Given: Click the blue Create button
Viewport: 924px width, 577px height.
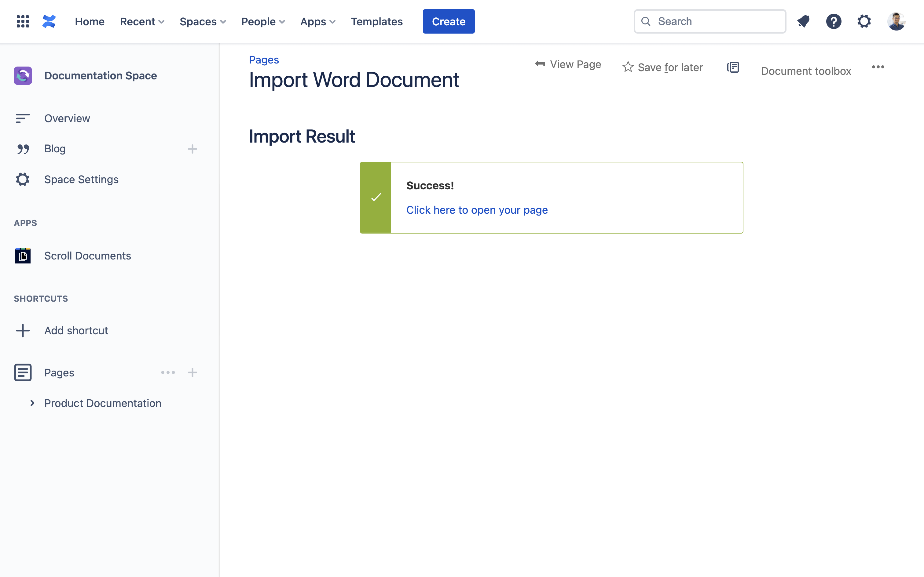Looking at the screenshot, I should tap(448, 21).
